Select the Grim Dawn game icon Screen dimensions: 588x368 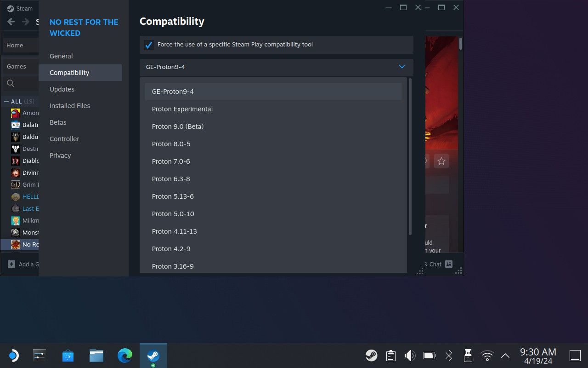click(x=16, y=185)
